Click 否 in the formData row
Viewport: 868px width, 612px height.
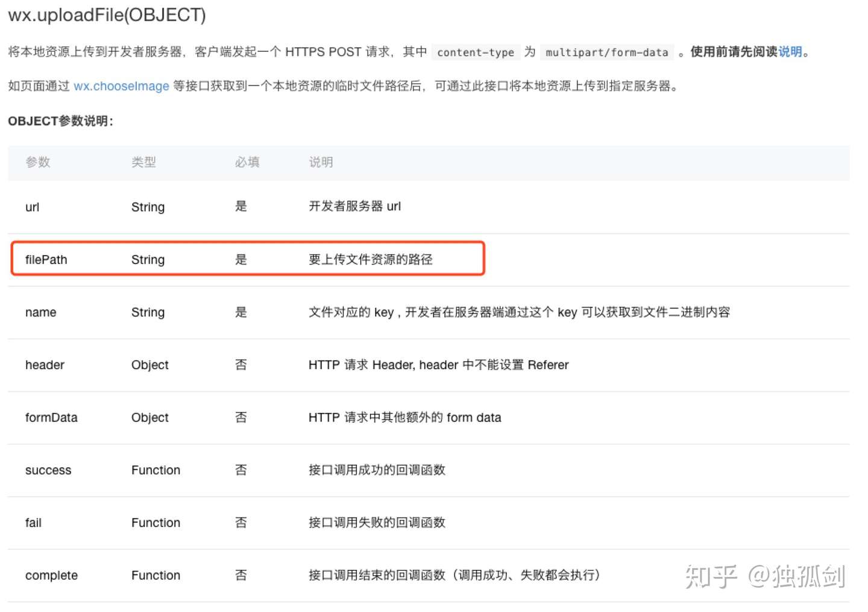pos(241,417)
